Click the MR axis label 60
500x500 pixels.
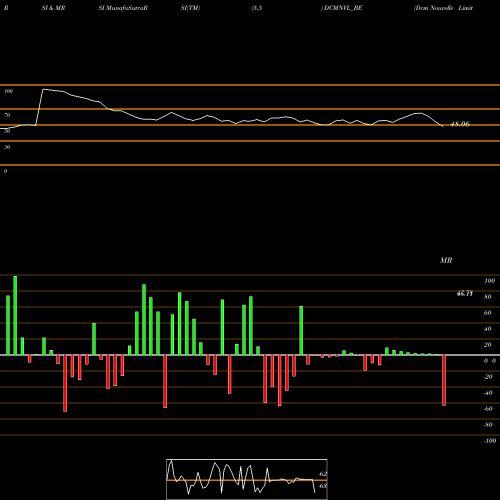[x=487, y=313]
